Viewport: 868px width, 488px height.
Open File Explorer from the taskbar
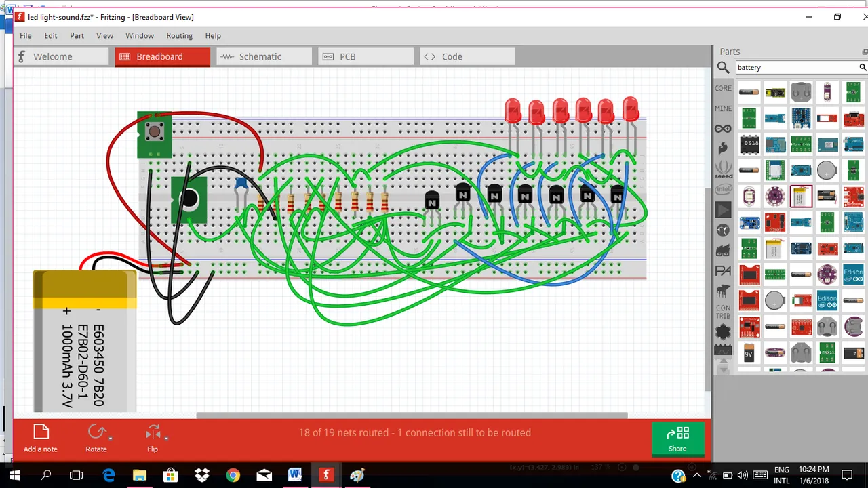click(x=139, y=475)
